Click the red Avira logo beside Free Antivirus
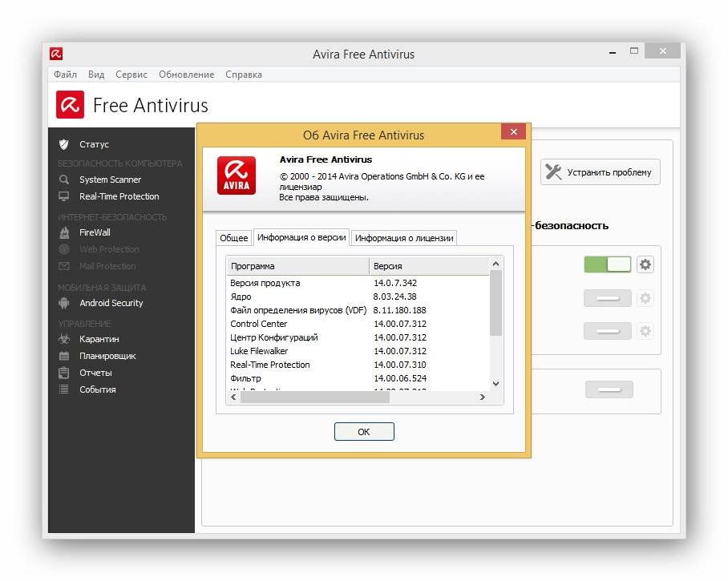This screenshot has height=581, width=728. pos(70,104)
